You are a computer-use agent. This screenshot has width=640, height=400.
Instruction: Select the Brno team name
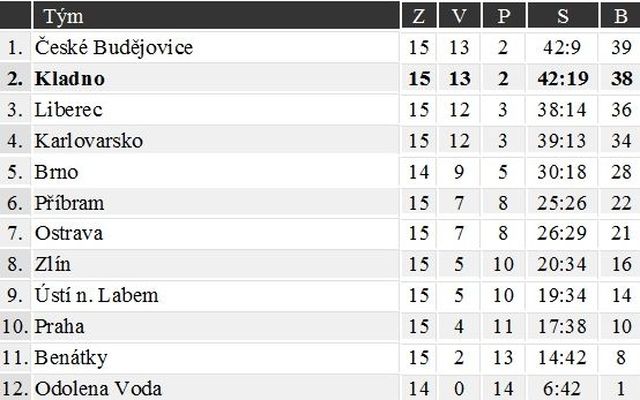(x=56, y=172)
